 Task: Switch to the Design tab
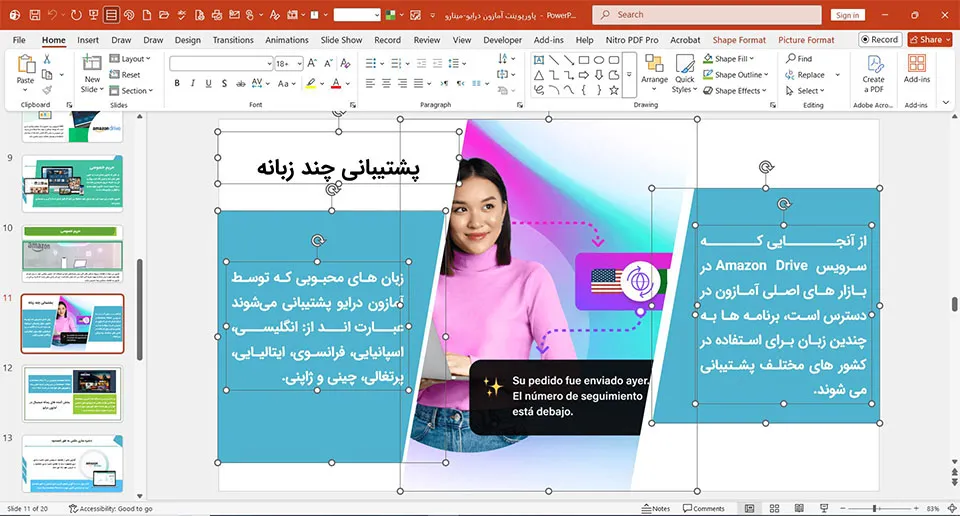(187, 40)
